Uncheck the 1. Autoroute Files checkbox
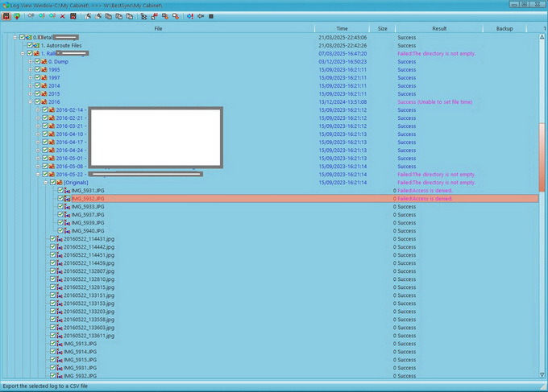Image resolution: width=548 pixels, height=392 pixels. point(30,45)
